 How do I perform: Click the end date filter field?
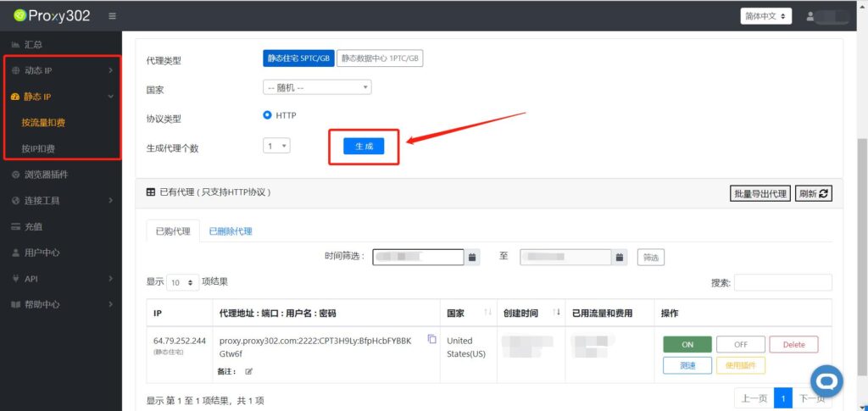pos(565,257)
